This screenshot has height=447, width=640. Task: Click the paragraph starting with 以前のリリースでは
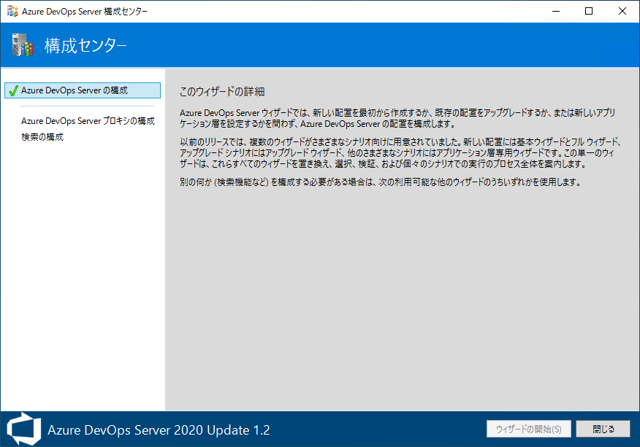pyautogui.click(x=400, y=153)
